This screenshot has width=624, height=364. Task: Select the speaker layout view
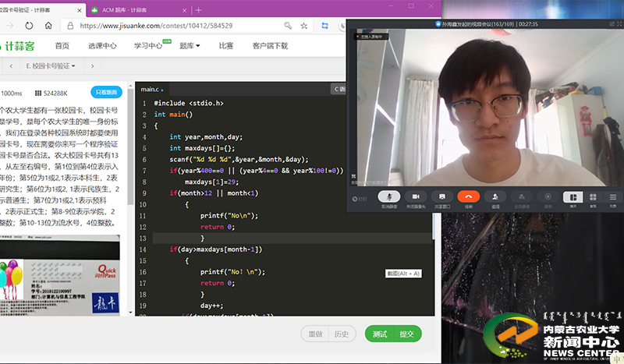click(x=573, y=197)
